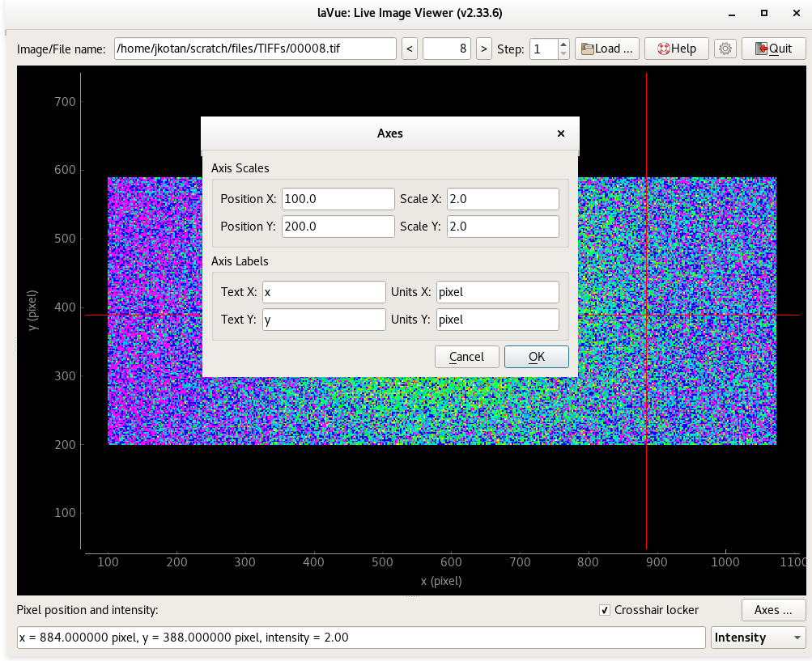
Task: Click the Axes ... button
Action: 773,610
